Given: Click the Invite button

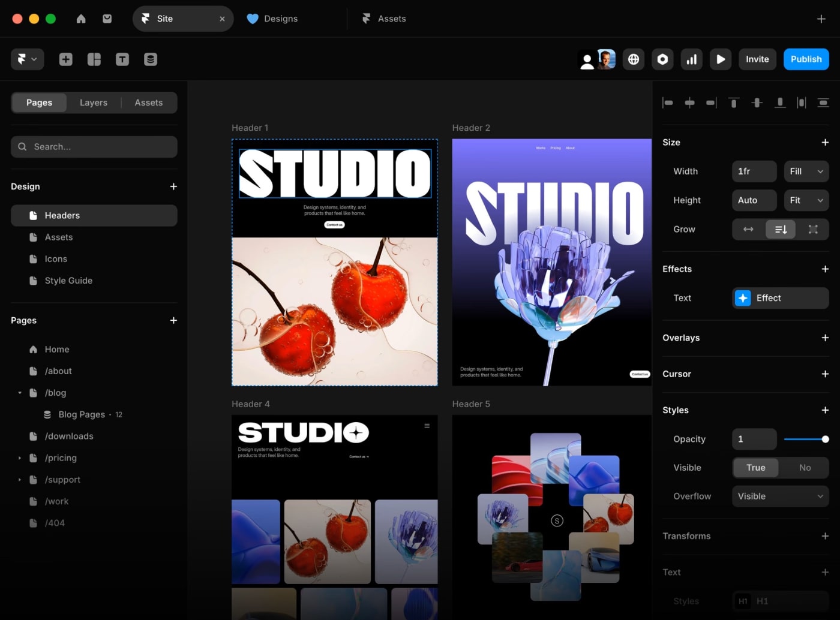Looking at the screenshot, I should coord(757,59).
